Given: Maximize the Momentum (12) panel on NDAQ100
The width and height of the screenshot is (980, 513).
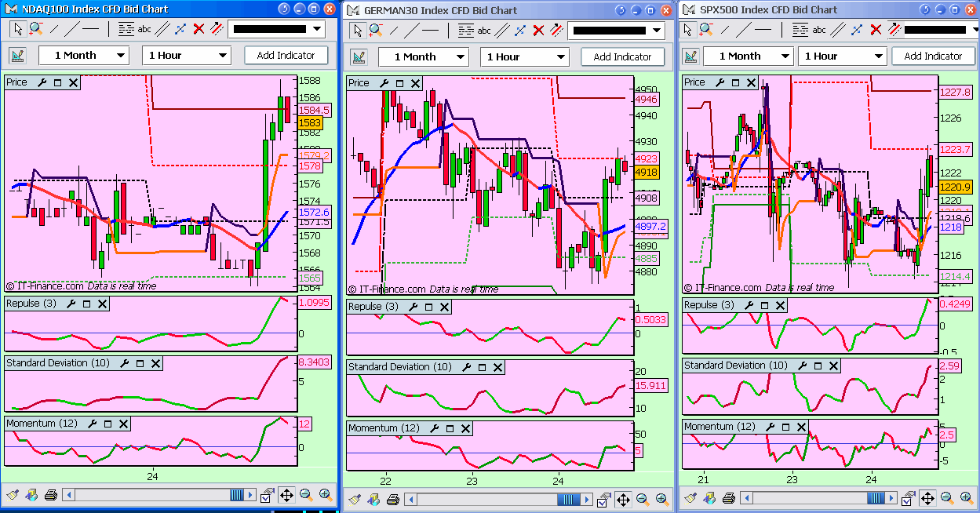Looking at the screenshot, I should tap(109, 424).
